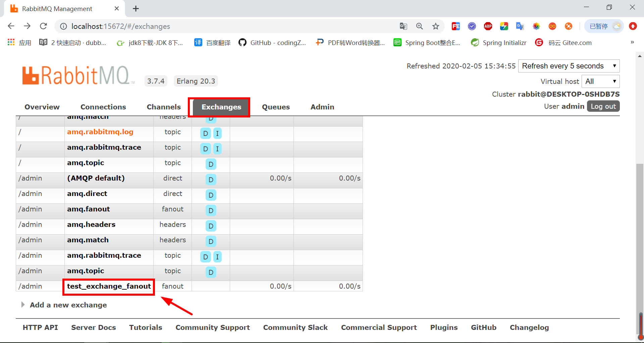The height and width of the screenshot is (343, 644).
Task: Click the scrollbar up arrow
Action: coord(640,56)
